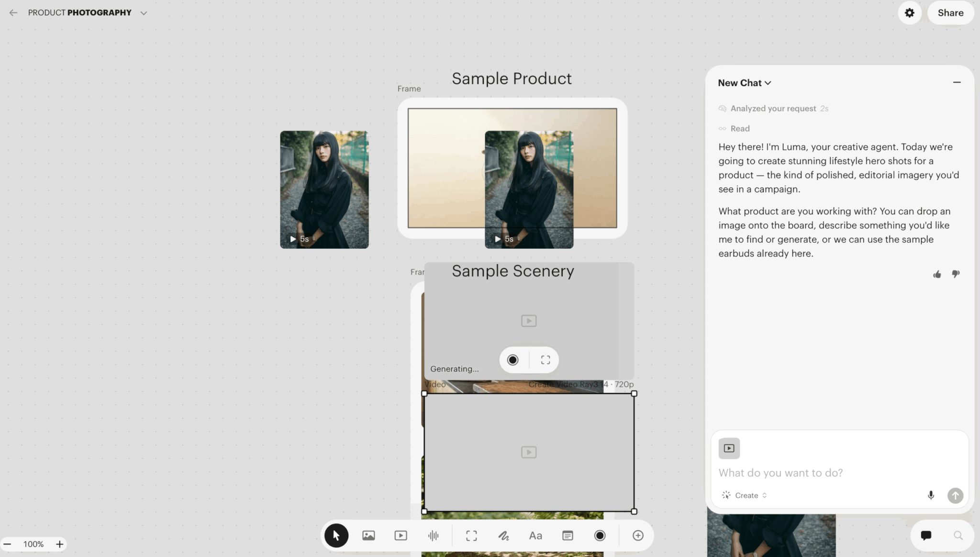Select the Aa text tool
Screen dimensions: 980x557
coord(535,535)
